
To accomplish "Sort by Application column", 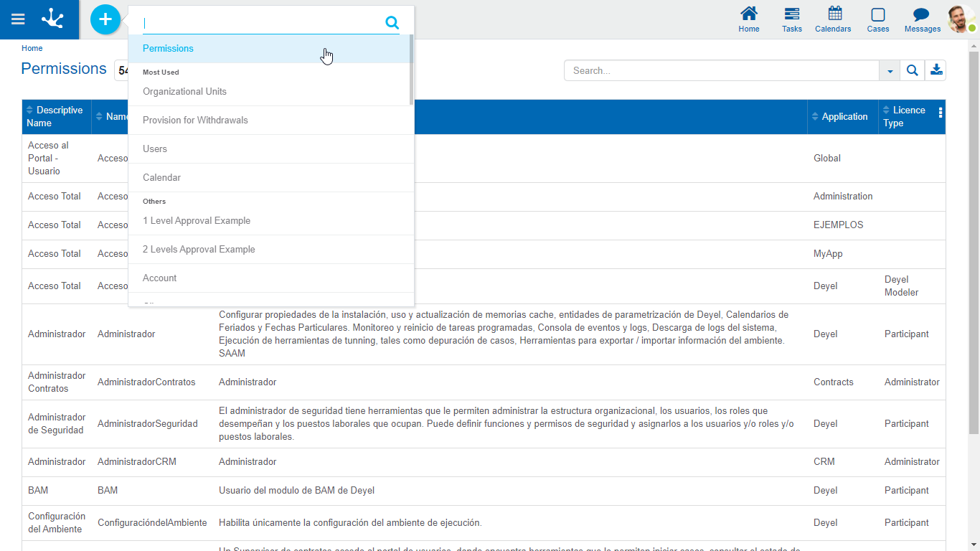I will click(x=843, y=116).
